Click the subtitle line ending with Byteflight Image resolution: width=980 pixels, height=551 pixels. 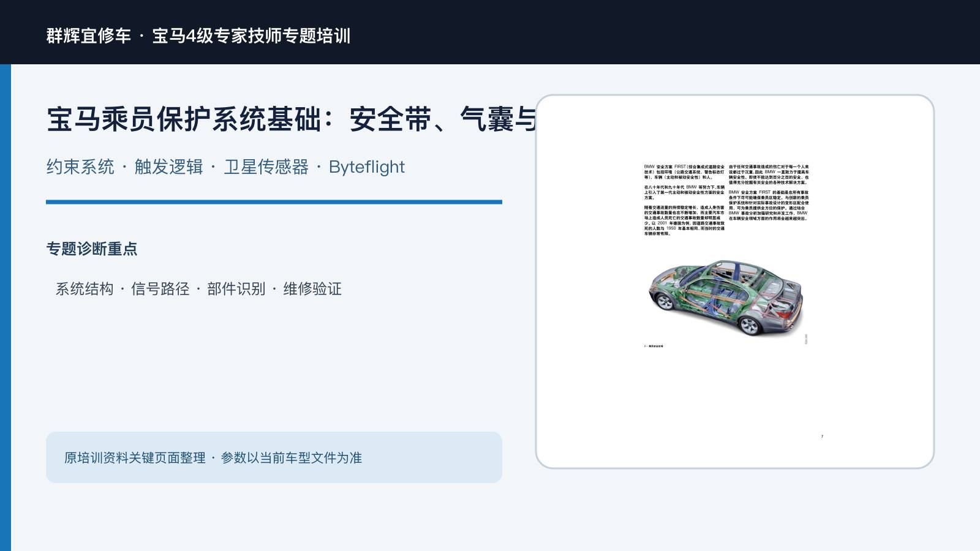tap(225, 167)
